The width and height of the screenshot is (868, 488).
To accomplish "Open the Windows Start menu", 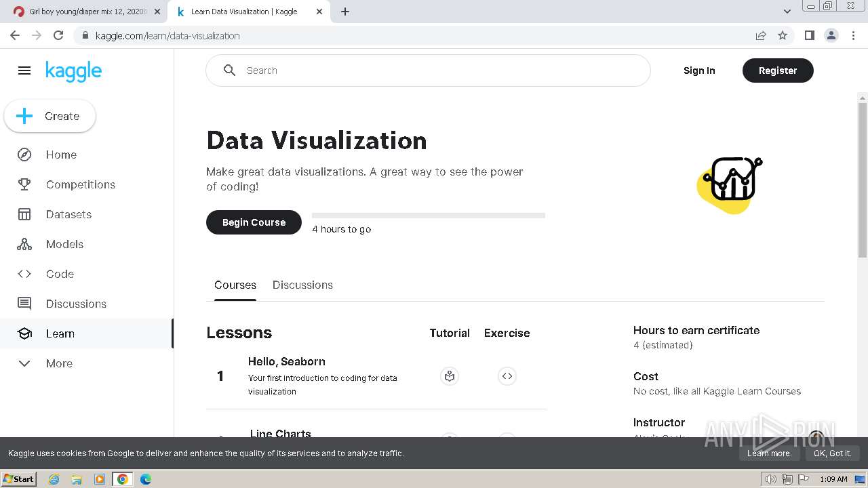I will pos(19,479).
